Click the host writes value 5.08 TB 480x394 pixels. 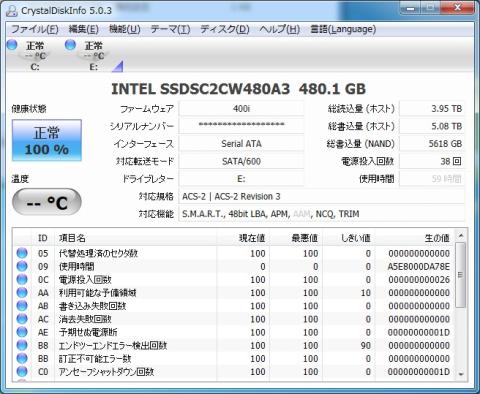(x=432, y=126)
